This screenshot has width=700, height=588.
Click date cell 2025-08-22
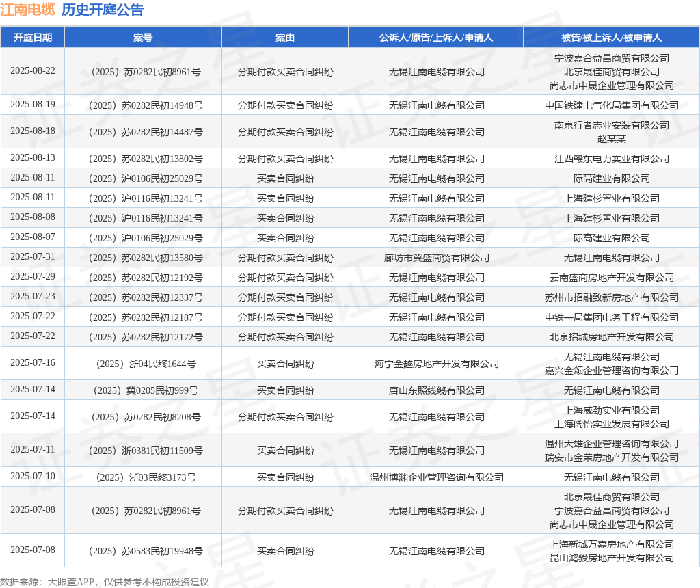coord(33,71)
